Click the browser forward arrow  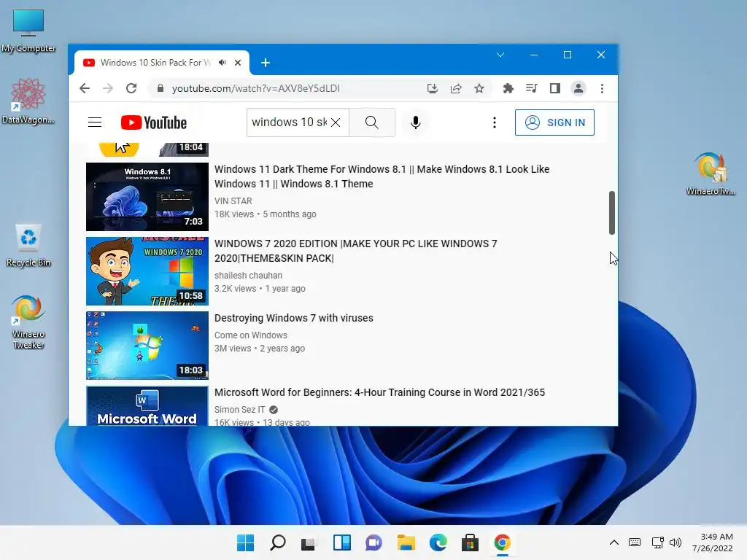[x=108, y=88]
